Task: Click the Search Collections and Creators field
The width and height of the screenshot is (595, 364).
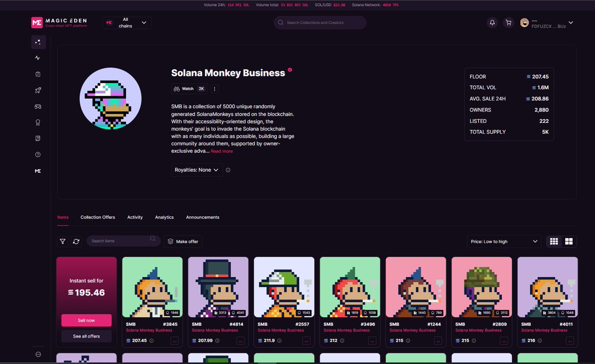Action: coord(320,23)
